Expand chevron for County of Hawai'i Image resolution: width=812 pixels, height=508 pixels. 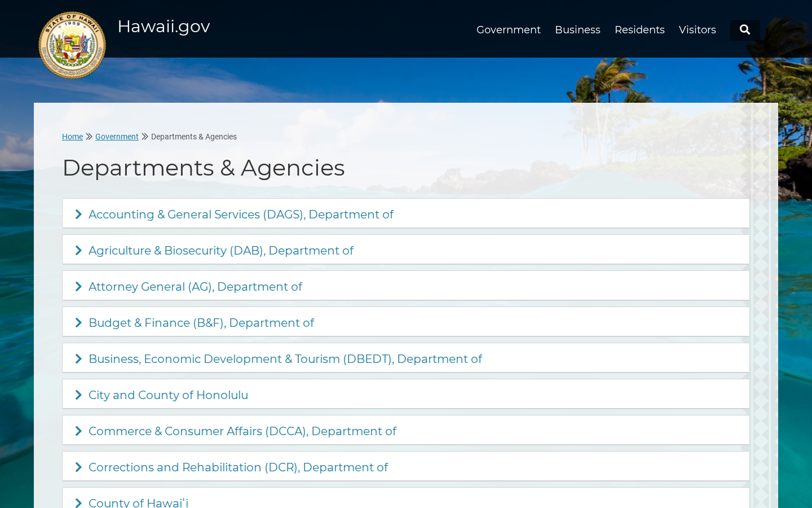tap(78, 503)
